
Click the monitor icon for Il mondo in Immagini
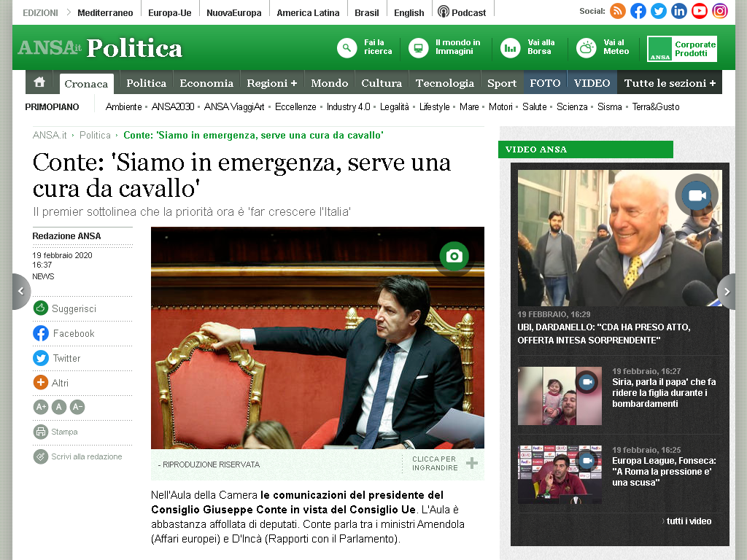418,48
